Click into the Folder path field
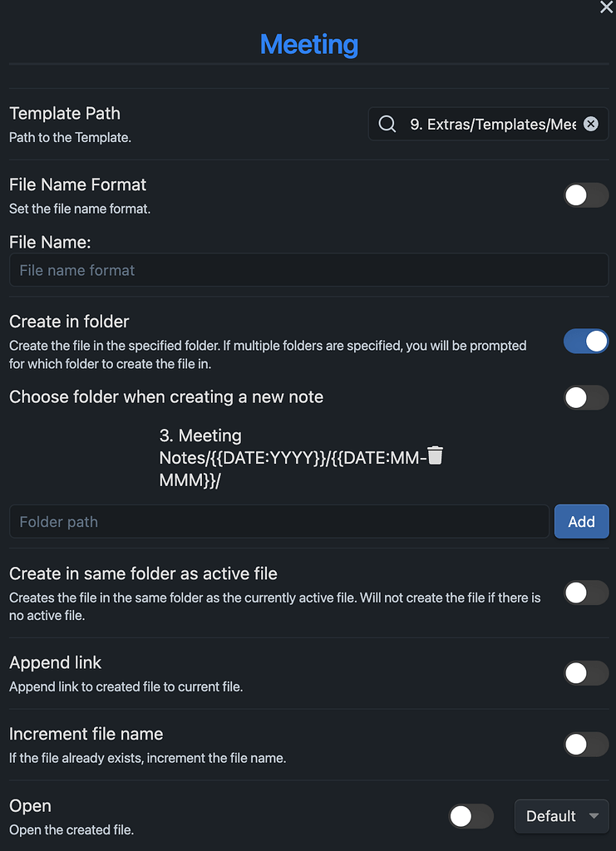 point(278,522)
